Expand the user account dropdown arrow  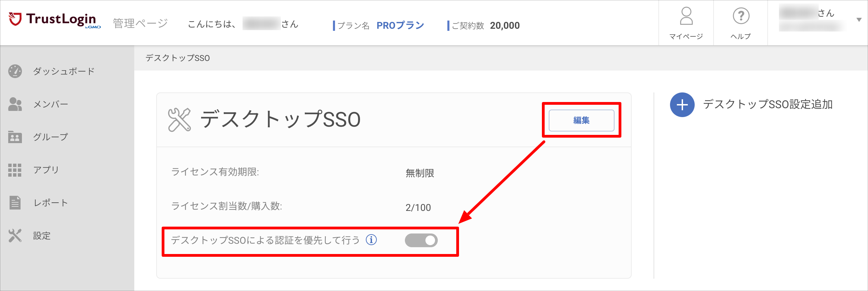[x=859, y=20]
